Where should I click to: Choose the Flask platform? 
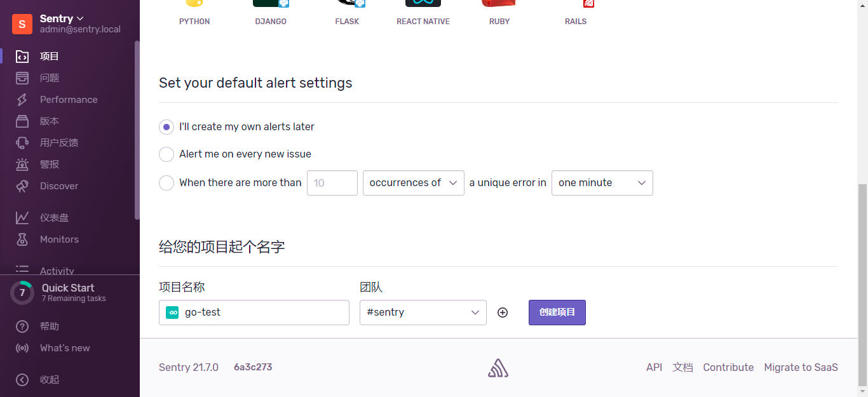coord(347,13)
